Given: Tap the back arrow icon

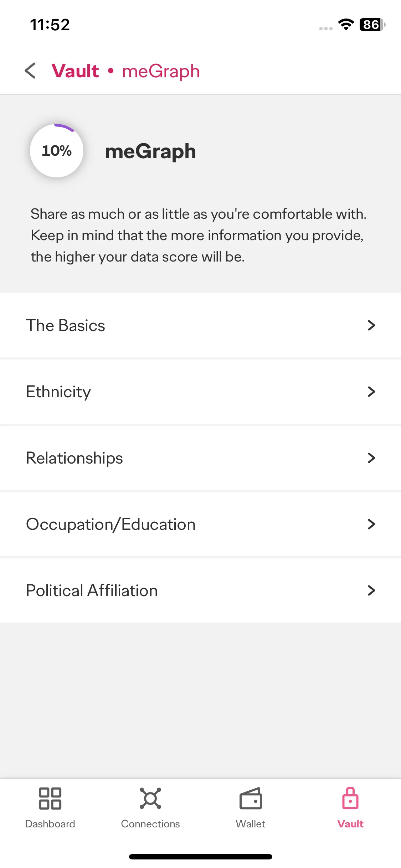Looking at the screenshot, I should [x=30, y=71].
